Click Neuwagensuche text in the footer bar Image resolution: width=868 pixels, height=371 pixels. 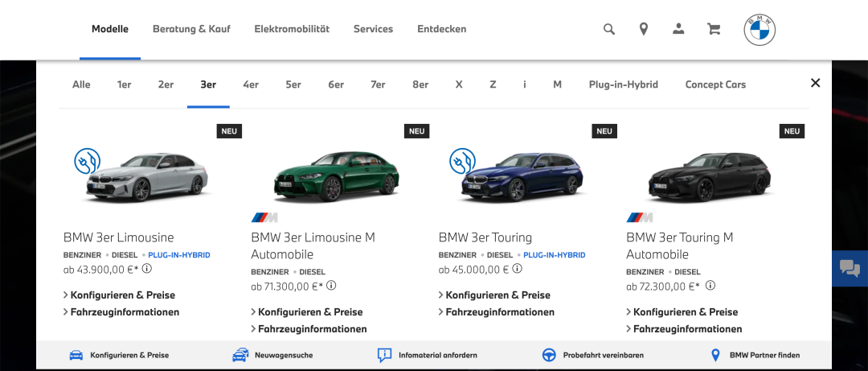284,355
